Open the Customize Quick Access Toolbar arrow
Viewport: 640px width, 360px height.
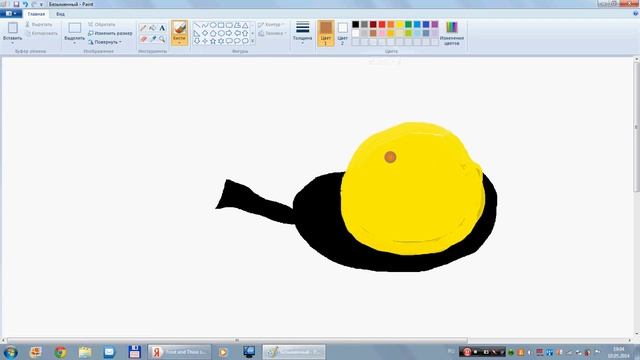click(41, 4)
